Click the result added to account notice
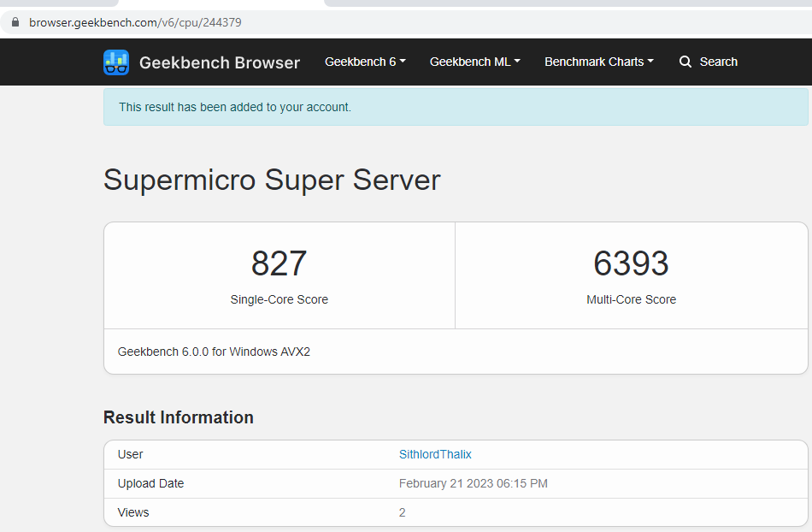The image size is (812, 532). pyautogui.click(x=456, y=107)
